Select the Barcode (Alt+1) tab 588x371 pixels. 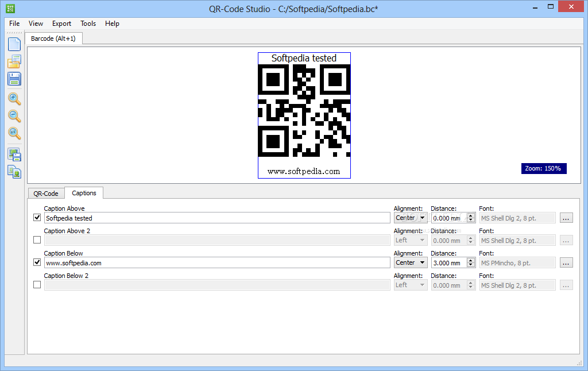(x=53, y=38)
